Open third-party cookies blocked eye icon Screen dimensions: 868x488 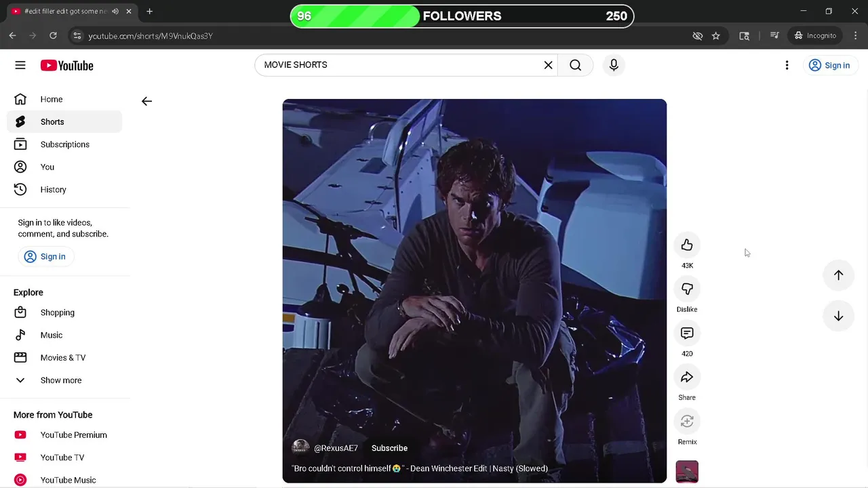[x=697, y=35]
